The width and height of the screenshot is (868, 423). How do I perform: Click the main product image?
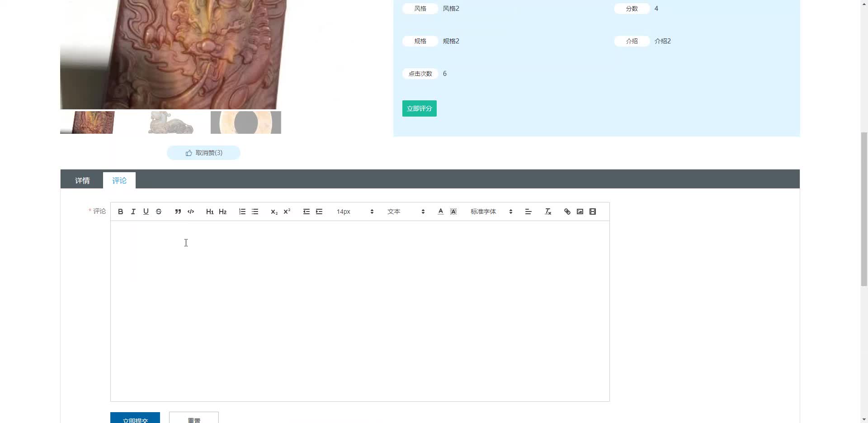click(173, 54)
